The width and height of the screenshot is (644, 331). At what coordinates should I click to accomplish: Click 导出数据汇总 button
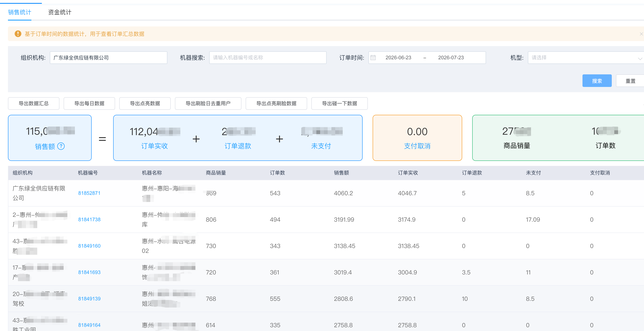coord(33,103)
